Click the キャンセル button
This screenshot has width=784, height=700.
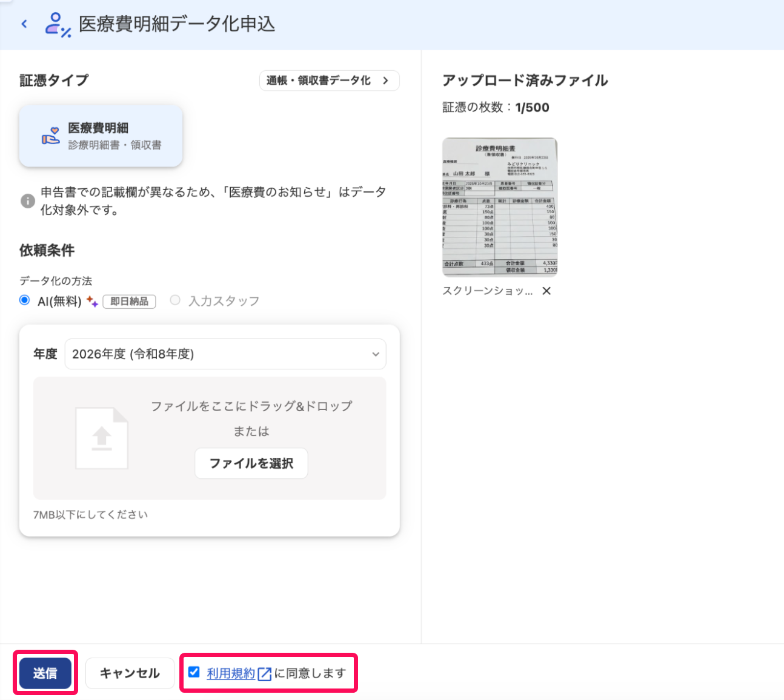pyautogui.click(x=130, y=673)
